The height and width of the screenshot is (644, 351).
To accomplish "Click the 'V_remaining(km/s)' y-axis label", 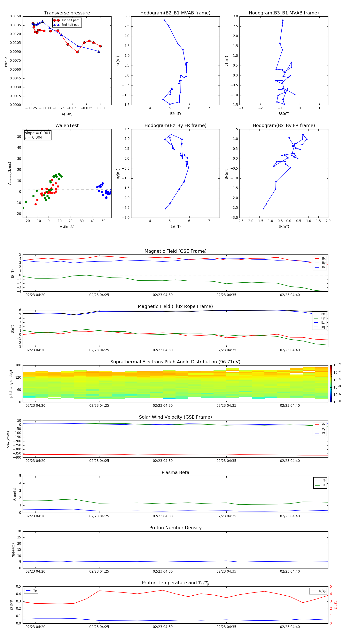I will click(x=10, y=173).
